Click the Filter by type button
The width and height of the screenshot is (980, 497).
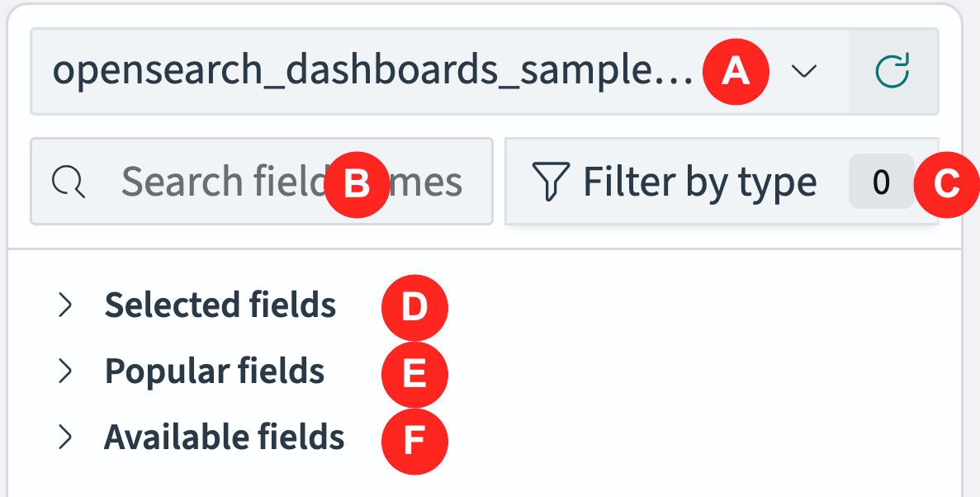point(698,182)
